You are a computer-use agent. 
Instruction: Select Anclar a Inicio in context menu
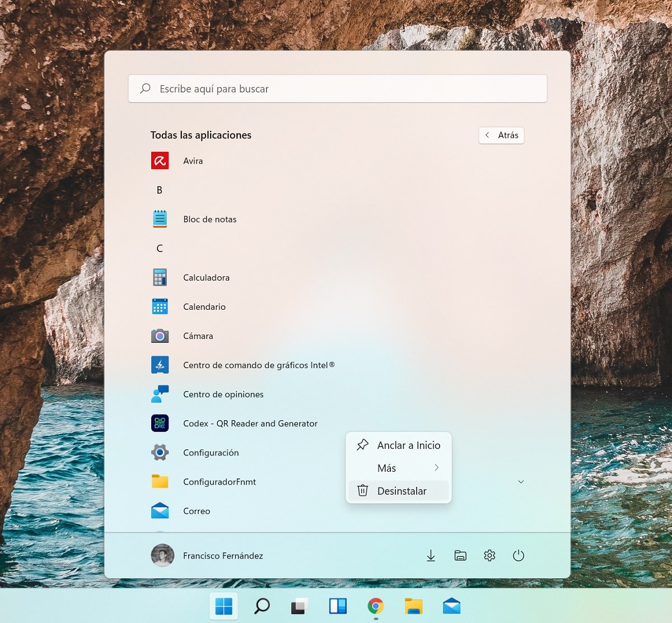click(399, 445)
